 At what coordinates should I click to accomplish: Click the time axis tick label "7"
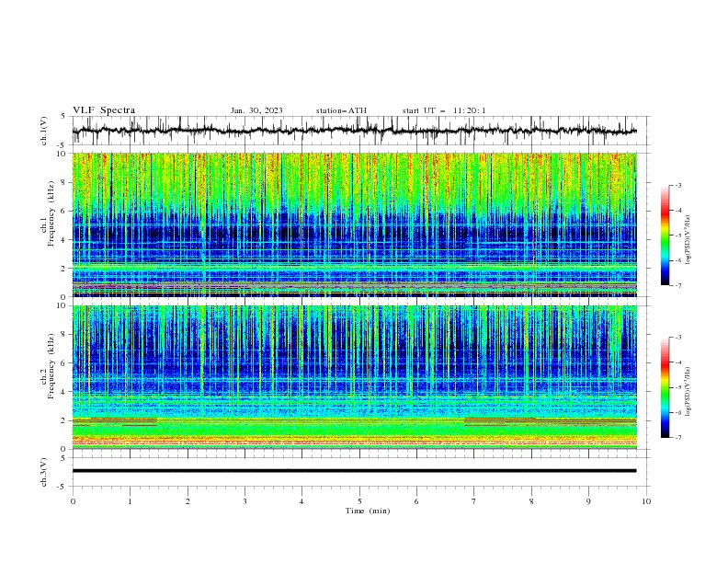tap(474, 501)
